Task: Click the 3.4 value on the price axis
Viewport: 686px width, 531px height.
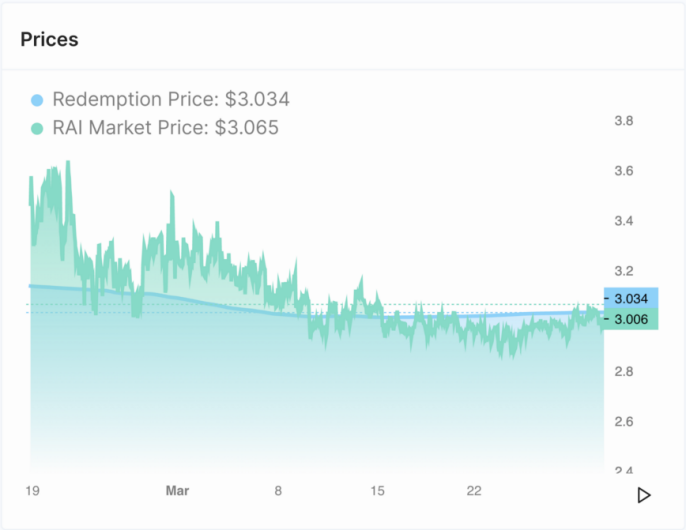Action: (x=624, y=221)
